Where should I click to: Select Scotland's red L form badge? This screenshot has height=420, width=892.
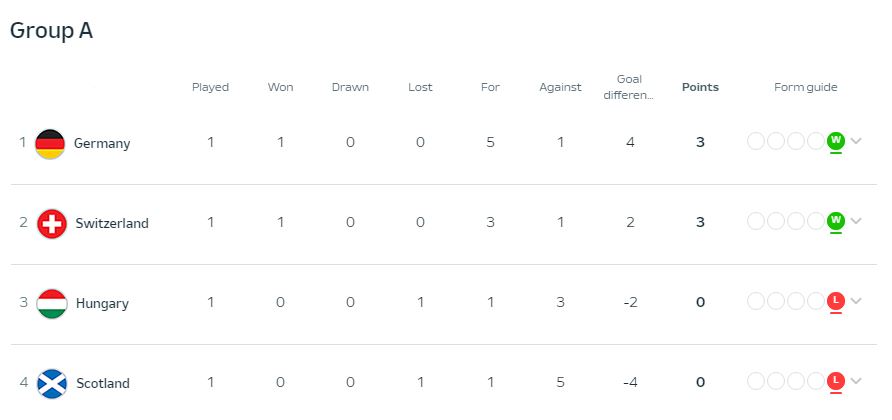pyautogui.click(x=836, y=380)
